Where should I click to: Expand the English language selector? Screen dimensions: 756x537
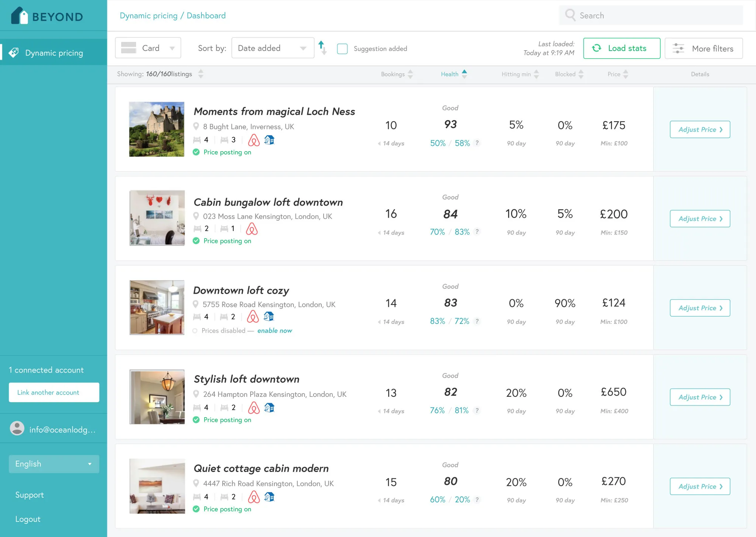click(54, 464)
